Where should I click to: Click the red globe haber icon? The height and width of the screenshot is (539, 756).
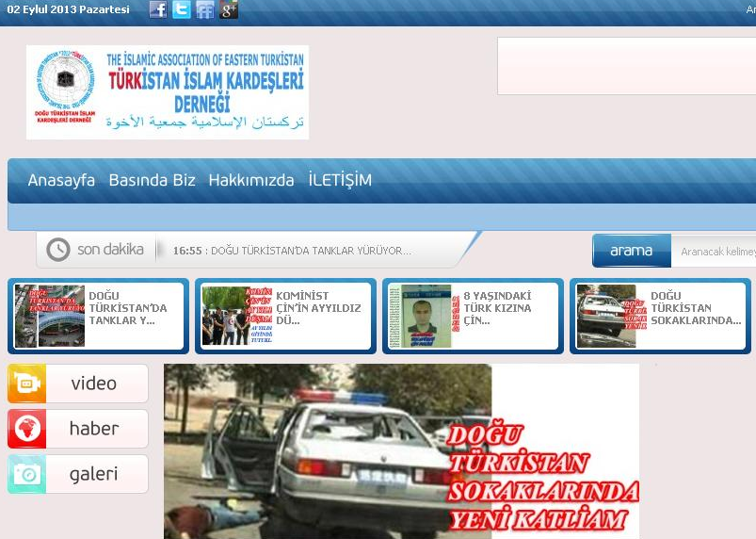click(x=26, y=429)
